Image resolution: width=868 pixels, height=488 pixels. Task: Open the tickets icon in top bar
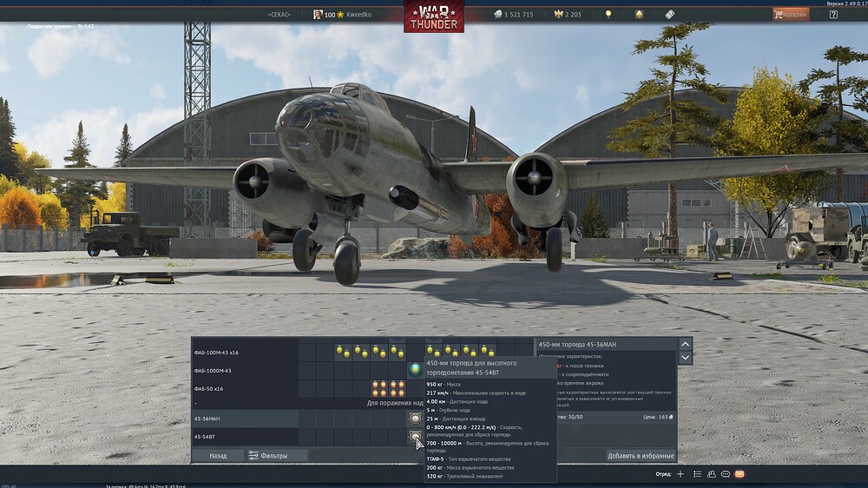(x=670, y=15)
